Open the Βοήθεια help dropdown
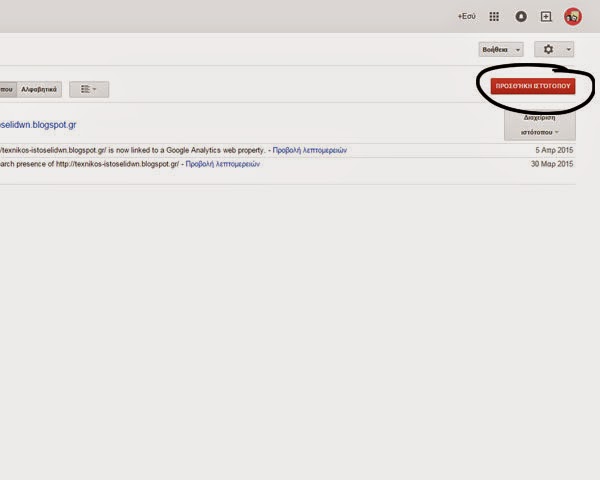600x480 pixels. tap(501, 49)
